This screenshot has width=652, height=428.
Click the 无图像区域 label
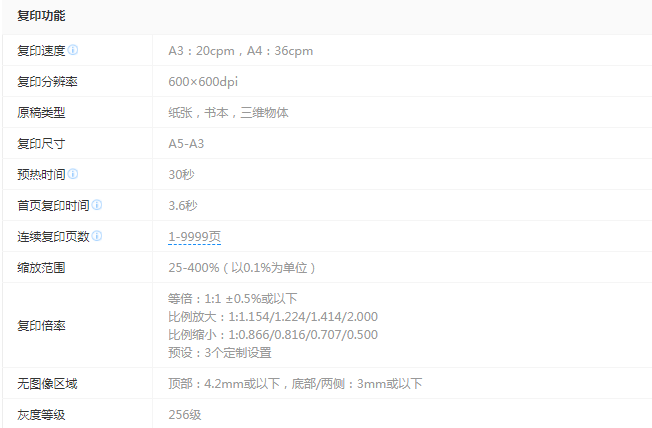pyautogui.click(x=47, y=383)
